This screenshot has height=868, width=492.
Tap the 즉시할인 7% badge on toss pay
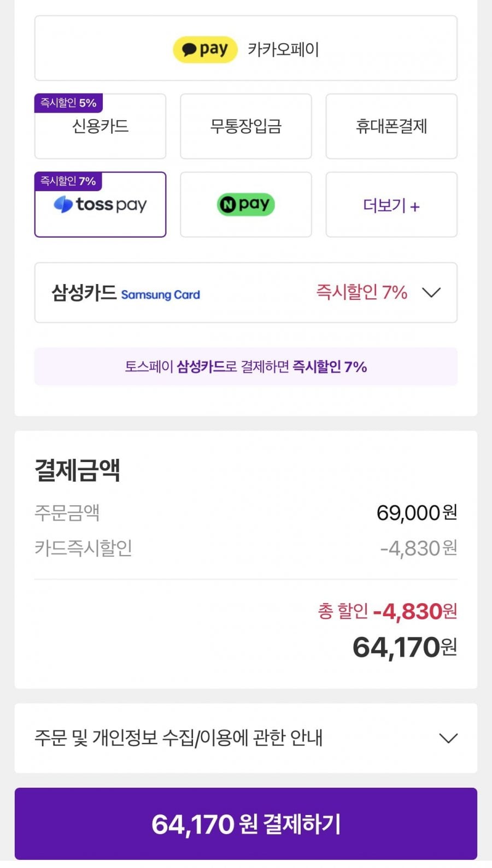pyautogui.click(x=68, y=181)
